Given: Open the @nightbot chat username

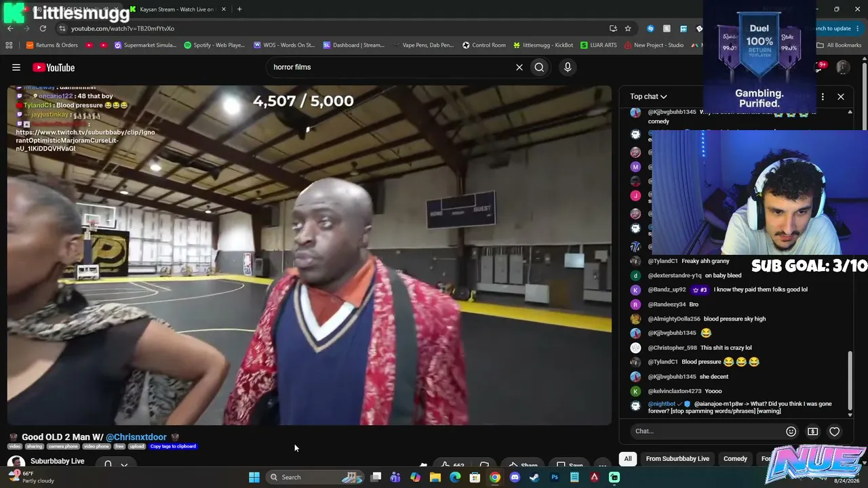Looking at the screenshot, I should click(x=662, y=404).
